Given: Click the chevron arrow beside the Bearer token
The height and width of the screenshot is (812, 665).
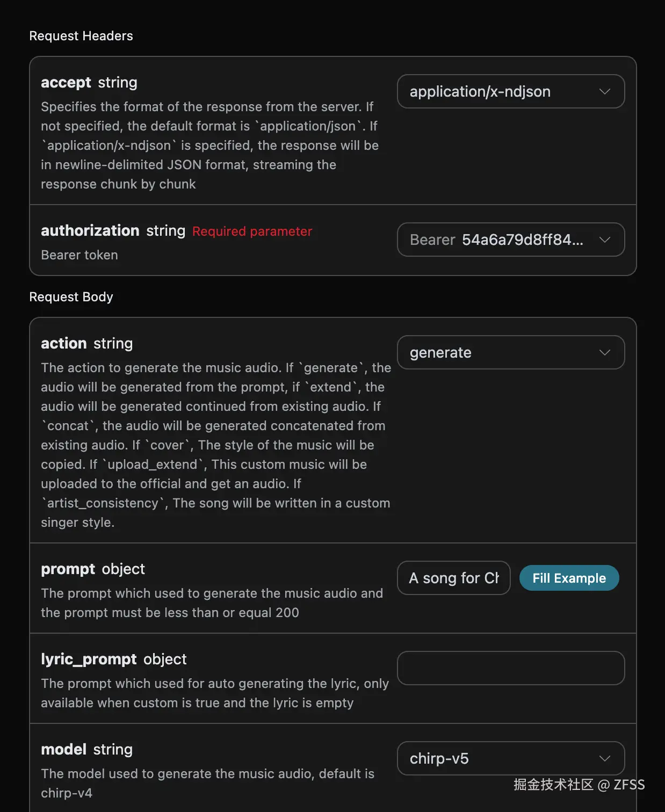Looking at the screenshot, I should 604,240.
